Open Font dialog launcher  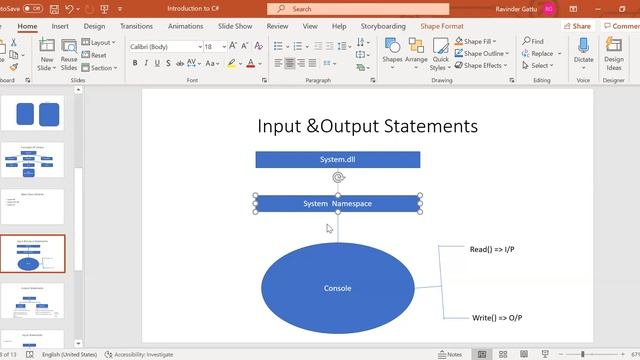pos(264,80)
